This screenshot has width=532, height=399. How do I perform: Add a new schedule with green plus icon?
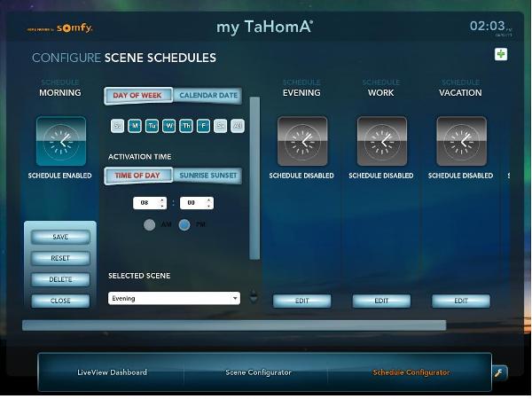point(501,54)
